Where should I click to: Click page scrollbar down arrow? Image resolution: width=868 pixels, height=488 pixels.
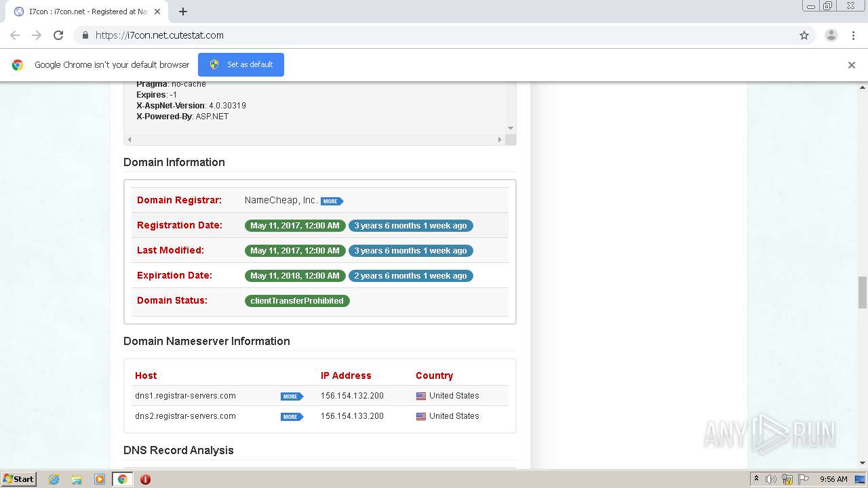tap(863, 463)
